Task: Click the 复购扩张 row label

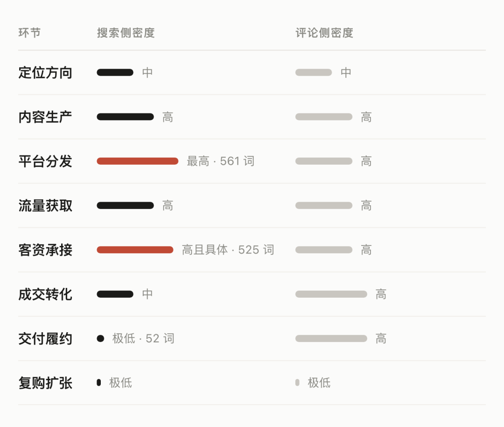Action: 45,383
